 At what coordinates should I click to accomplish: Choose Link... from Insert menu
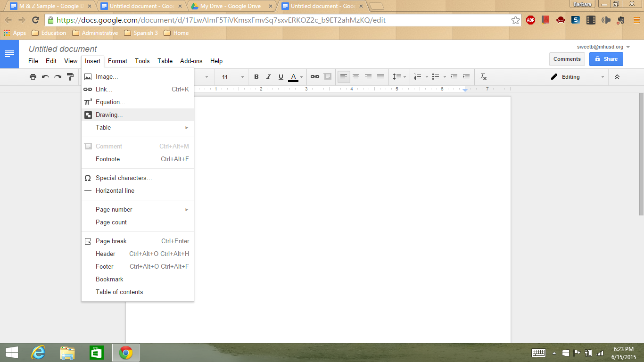(138, 89)
